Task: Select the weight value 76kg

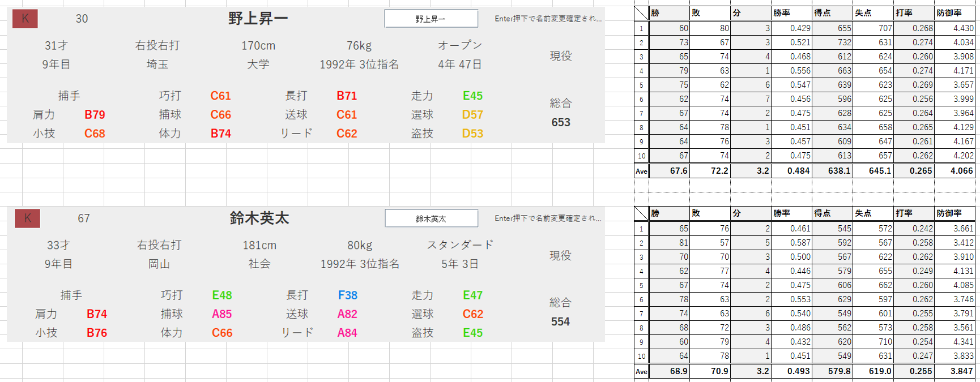Action: click(x=359, y=45)
